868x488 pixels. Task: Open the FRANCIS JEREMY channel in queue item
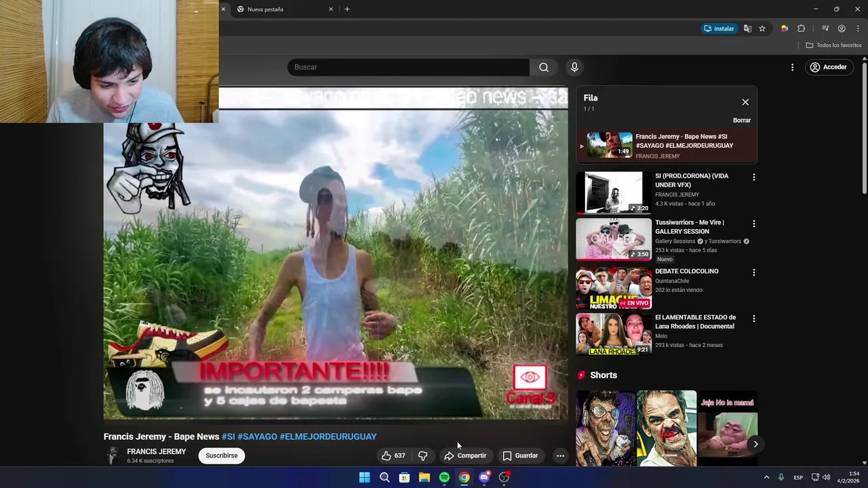[x=658, y=157]
